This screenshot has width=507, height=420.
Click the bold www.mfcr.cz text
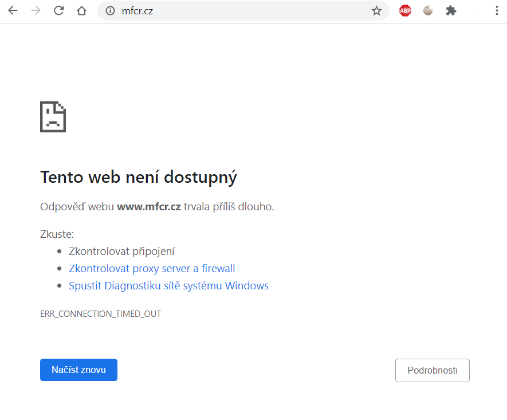click(149, 207)
